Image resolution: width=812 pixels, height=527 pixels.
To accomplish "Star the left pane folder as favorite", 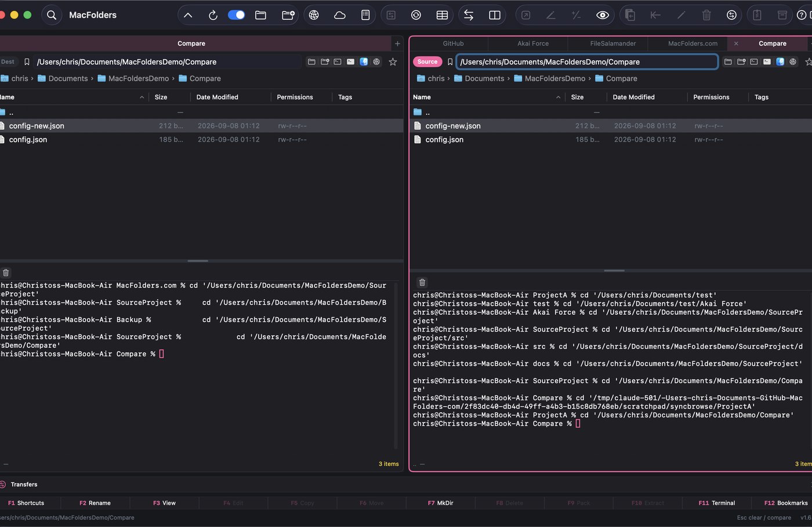I will tap(393, 61).
